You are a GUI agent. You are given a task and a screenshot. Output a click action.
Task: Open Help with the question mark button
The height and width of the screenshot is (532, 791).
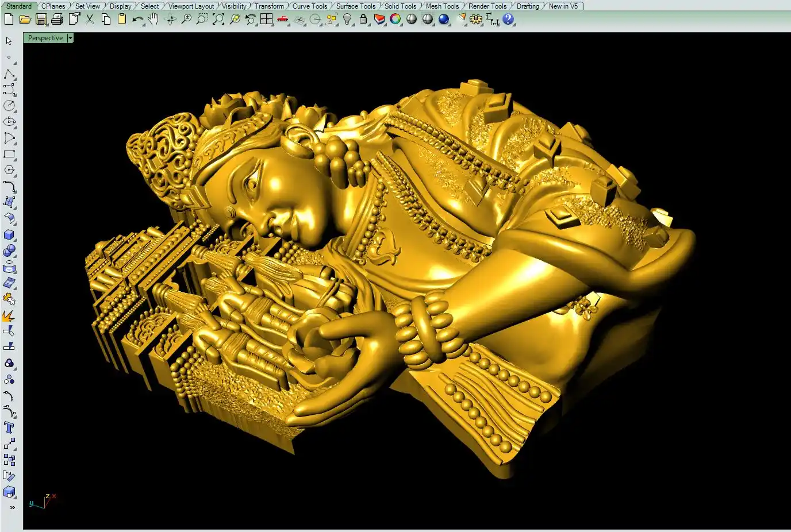[508, 19]
